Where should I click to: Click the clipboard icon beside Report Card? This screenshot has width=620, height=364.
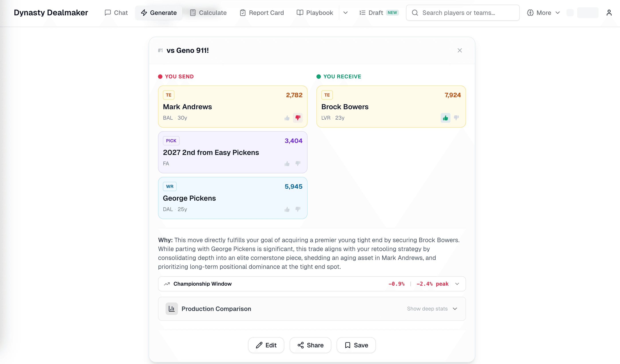pyautogui.click(x=243, y=13)
